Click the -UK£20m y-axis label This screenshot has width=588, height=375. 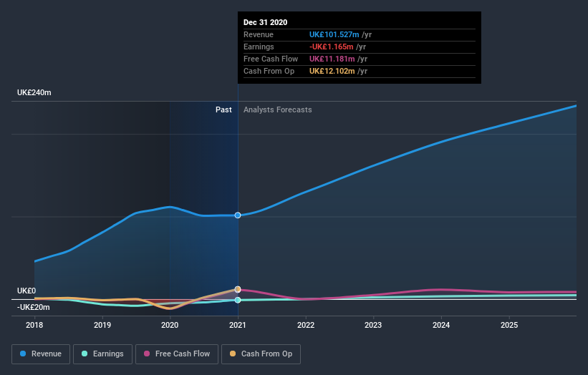tap(34, 307)
